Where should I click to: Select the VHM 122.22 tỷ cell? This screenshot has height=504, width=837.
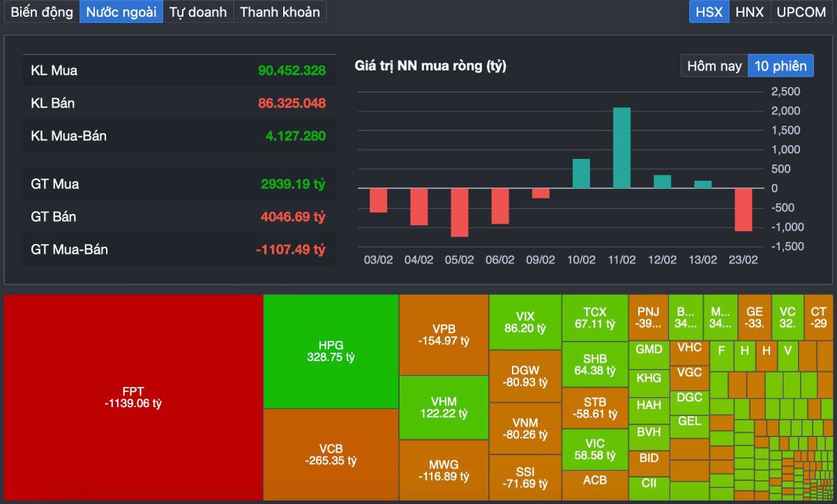click(x=444, y=408)
